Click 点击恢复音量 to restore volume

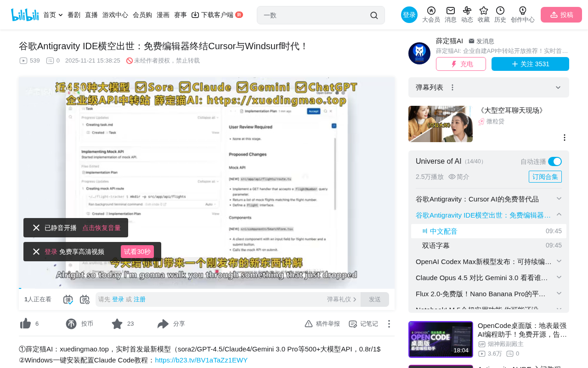pos(102,228)
